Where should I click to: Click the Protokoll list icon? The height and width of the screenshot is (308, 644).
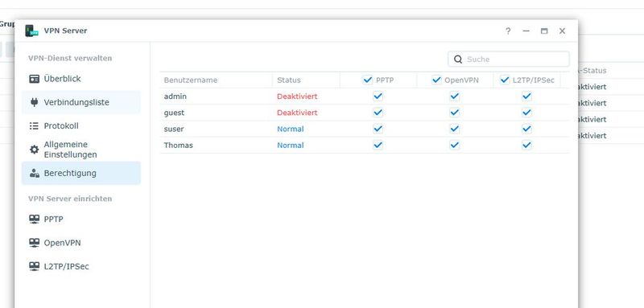[x=34, y=126]
